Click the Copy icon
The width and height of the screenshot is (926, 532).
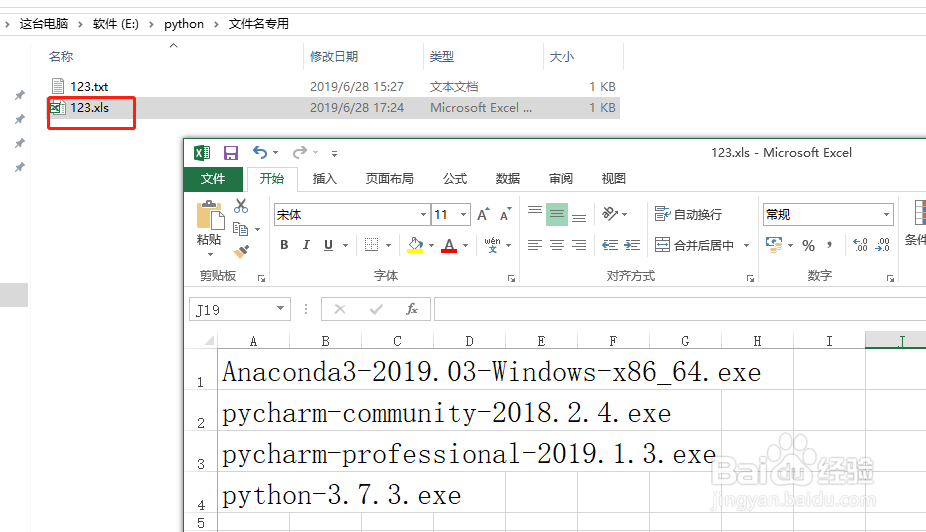(240, 229)
